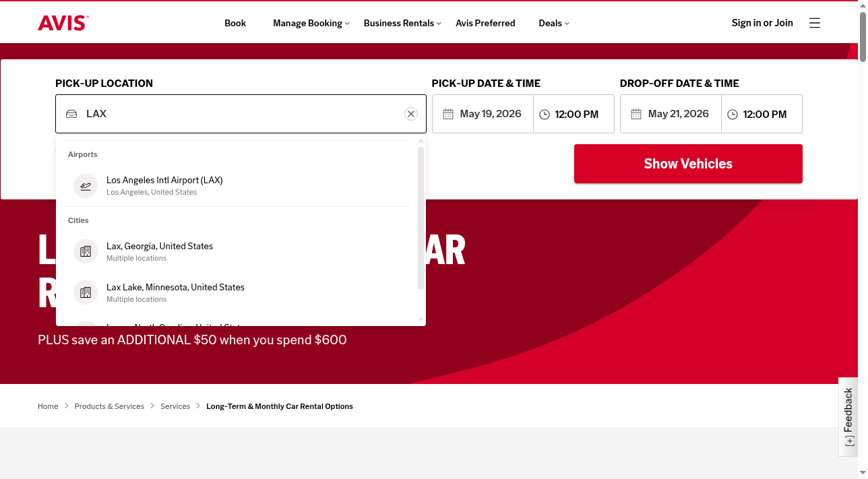Click the pick-up time clock icon
868x479 pixels.
tap(545, 115)
